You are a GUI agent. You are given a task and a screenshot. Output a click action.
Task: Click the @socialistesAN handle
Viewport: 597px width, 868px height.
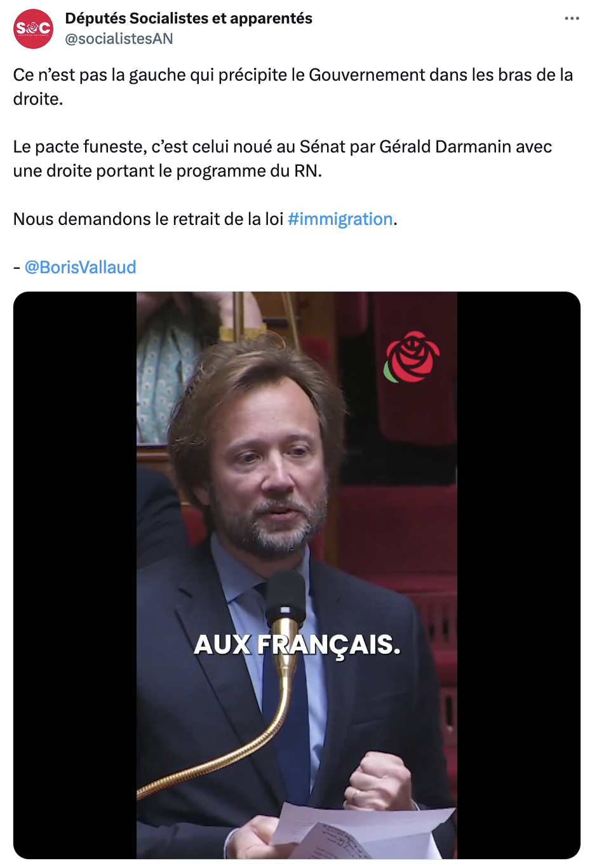coord(119,39)
